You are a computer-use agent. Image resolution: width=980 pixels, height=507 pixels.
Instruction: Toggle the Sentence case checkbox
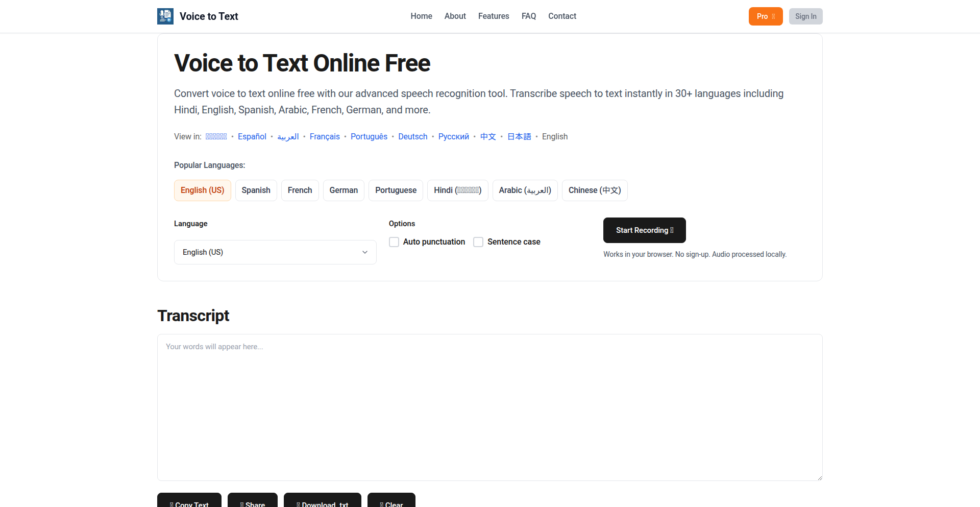coord(478,242)
